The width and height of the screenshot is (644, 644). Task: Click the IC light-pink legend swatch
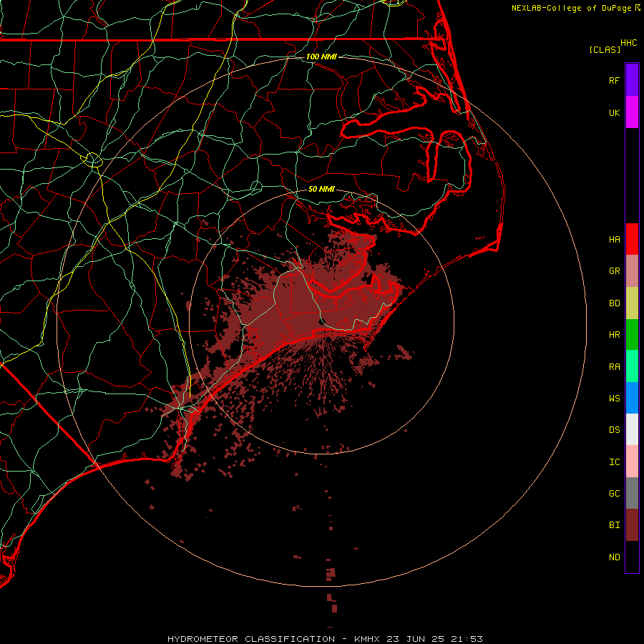click(x=632, y=462)
